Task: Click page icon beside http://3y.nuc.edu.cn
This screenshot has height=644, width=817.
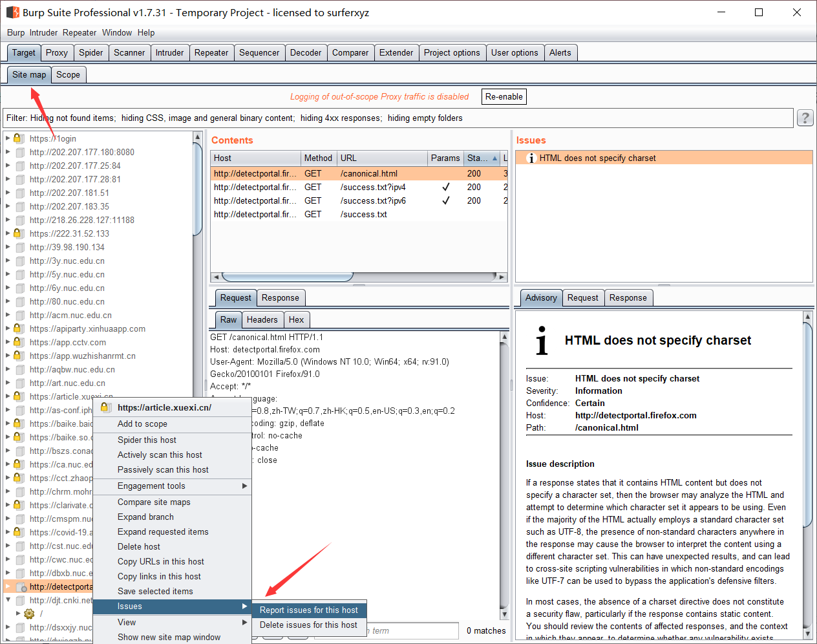Action: pyautogui.click(x=20, y=261)
